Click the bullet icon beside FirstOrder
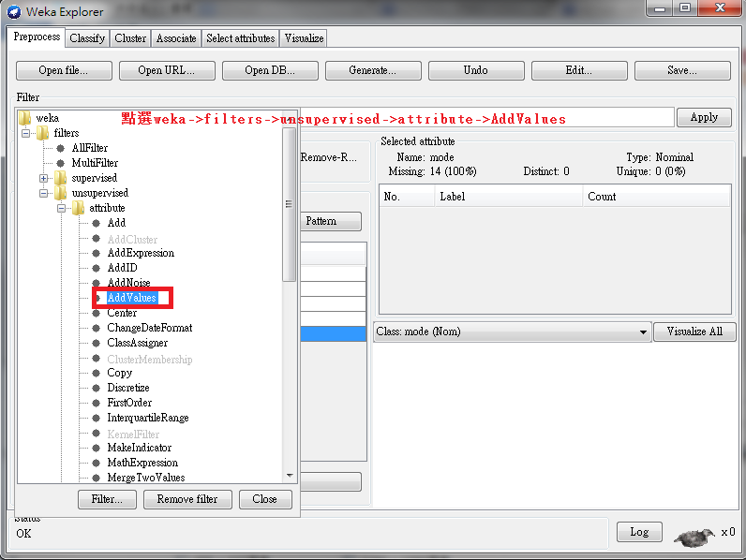Screen dimensions: 746x560 [x=97, y=403]
